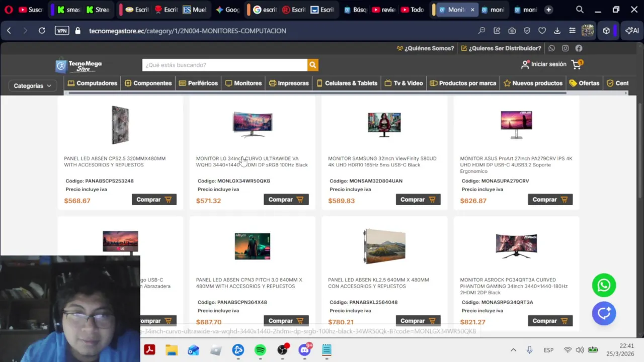Open Discord from the taskbar
Viewport: 644px width, 362px height.
(304, 350)
